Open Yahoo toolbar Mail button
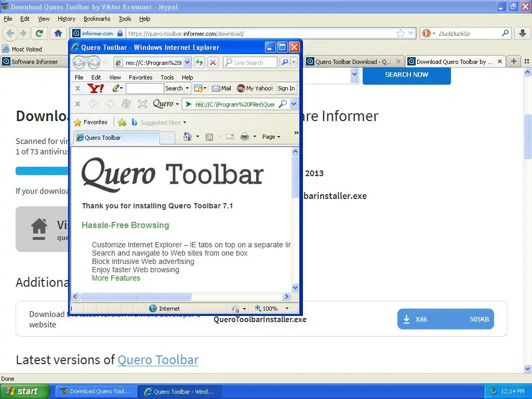532x399 pixels. (x=221, y=88)
